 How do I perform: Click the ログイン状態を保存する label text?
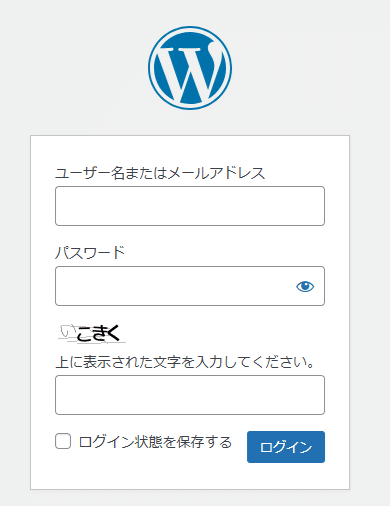click(155, 442)
